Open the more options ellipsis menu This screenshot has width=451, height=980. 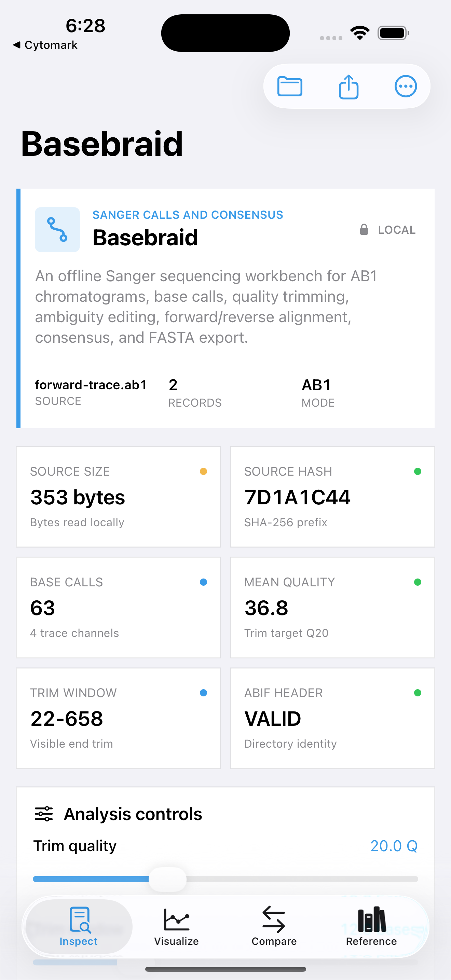[x=406, y=86]
